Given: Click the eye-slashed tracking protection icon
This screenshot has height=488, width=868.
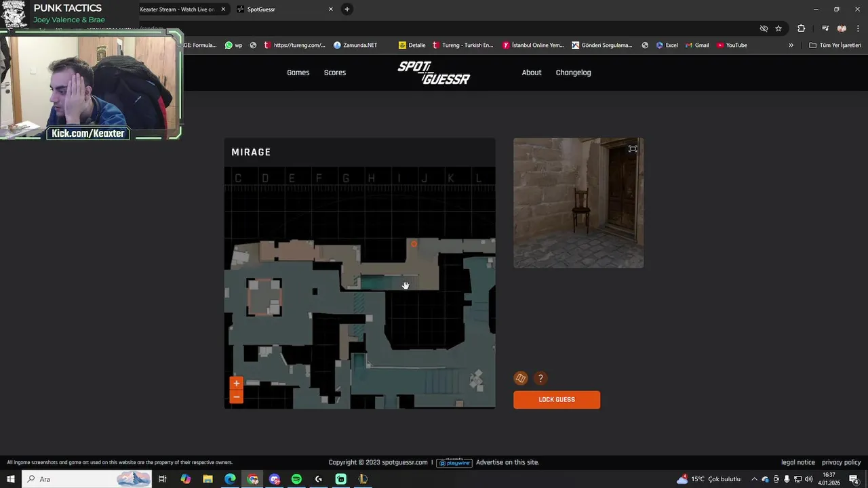Looking at the screenshot, I should click(x=764, y=28).
